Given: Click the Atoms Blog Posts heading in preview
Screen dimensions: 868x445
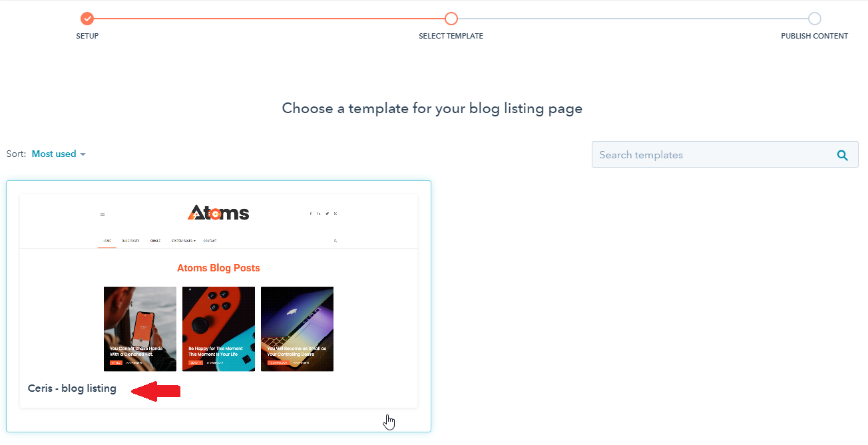Looking at the screenshot, I should pyautogui.click(x=218, y=268).
